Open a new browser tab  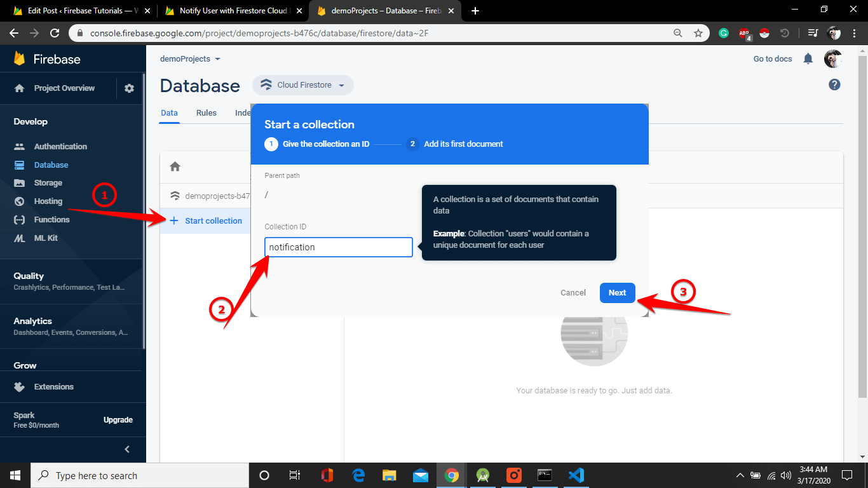click(475, 11)
